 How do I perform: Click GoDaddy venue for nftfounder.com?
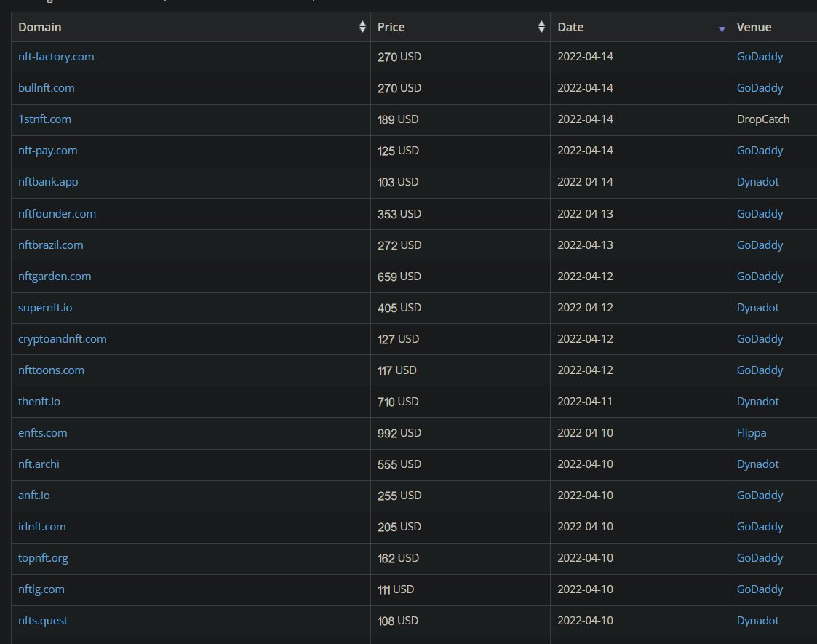[x=760, y=214]
